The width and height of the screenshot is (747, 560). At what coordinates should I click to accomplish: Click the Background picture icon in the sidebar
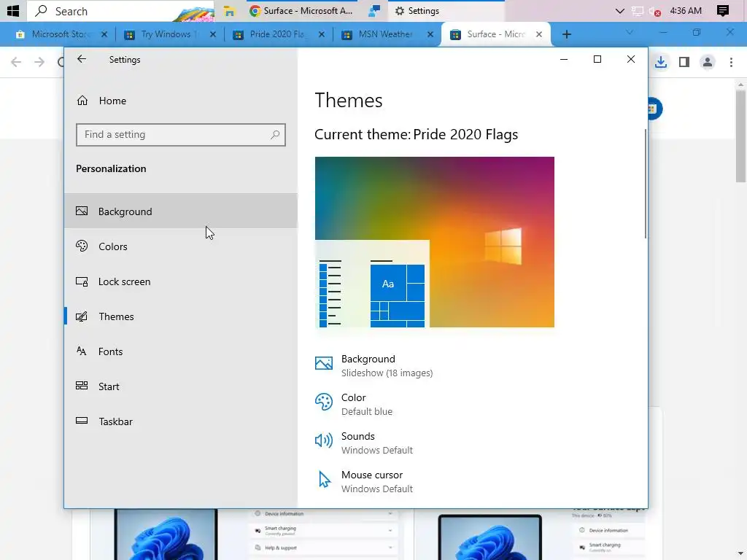(82, 211)
